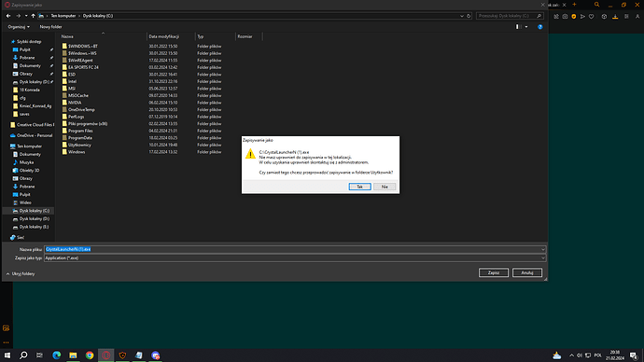The image size is (644, 362).
Task: Select the EA SPORTS FC 24 folder
Action: coord(83,67)
